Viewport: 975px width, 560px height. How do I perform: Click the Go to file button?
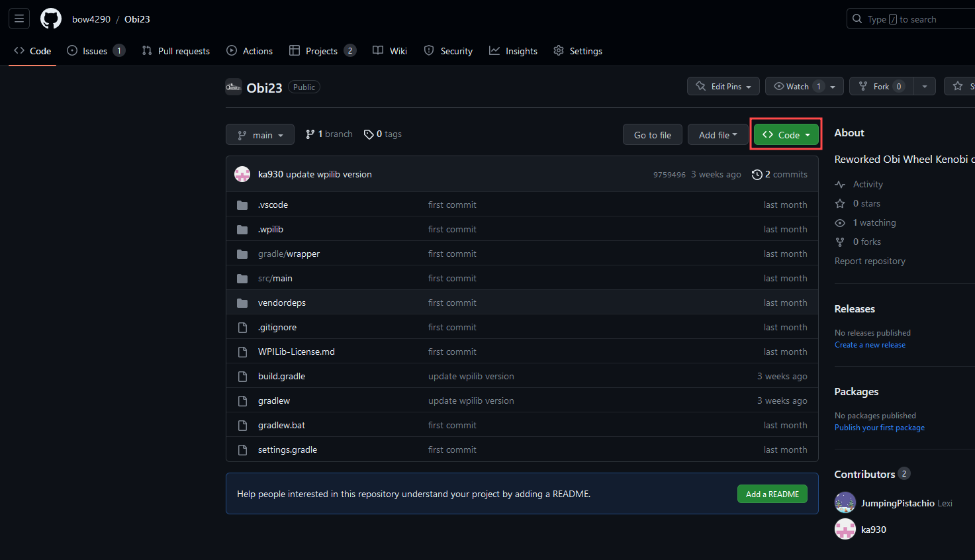point(653,135)
